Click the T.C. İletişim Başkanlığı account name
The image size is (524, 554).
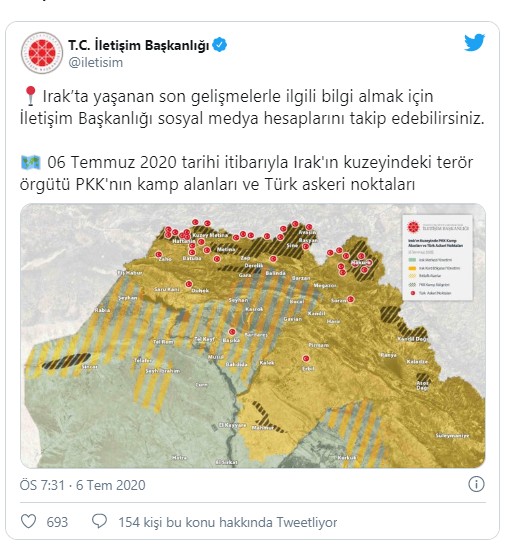coord(139,45)
